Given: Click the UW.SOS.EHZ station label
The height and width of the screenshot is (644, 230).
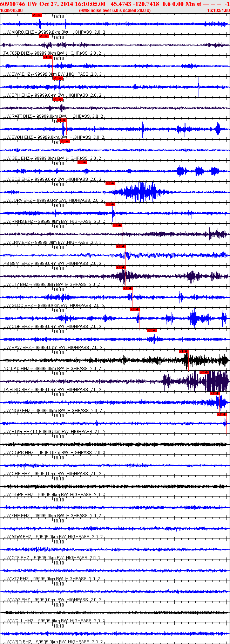Looking at the screenshot, I should point(53,179).
